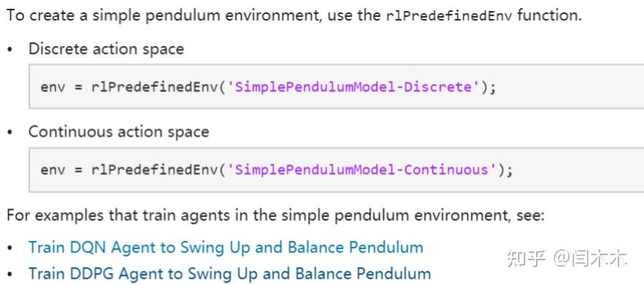Click inside the Continuous environment code box

tap(336, 169)
